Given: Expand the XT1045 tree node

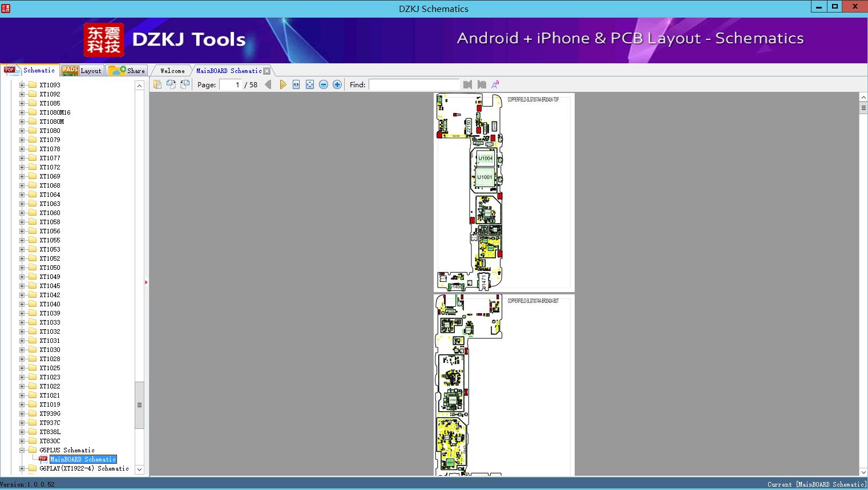Looking at the screenshot, I should pos(22,286).
